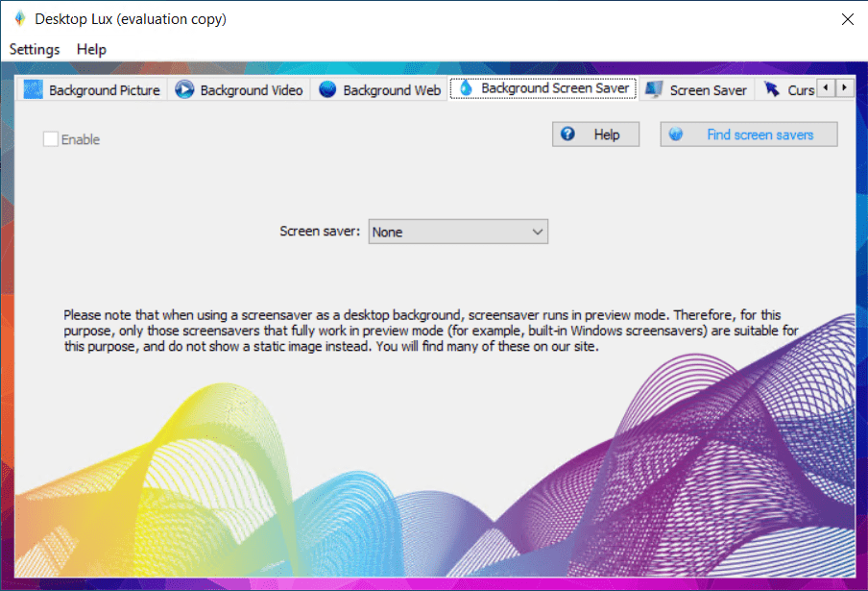
Task: Switch to the Background Web tab
Action: coord(380,89)
